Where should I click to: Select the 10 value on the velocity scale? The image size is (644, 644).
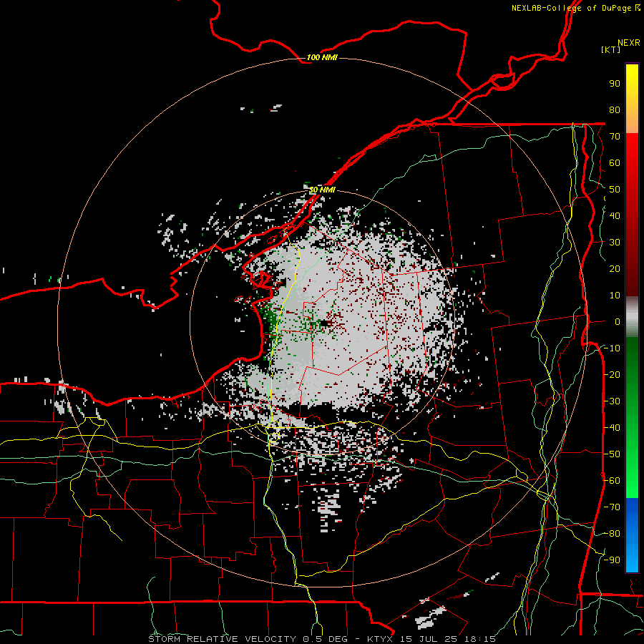tap(615, 296)
